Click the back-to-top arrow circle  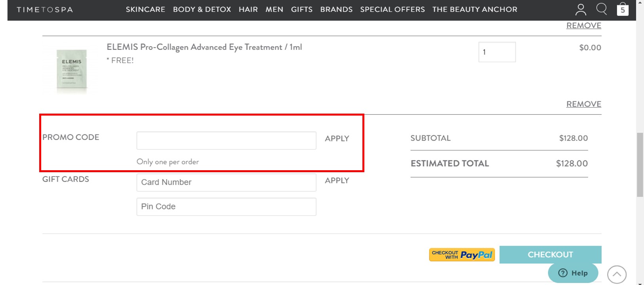click(617, 275)
